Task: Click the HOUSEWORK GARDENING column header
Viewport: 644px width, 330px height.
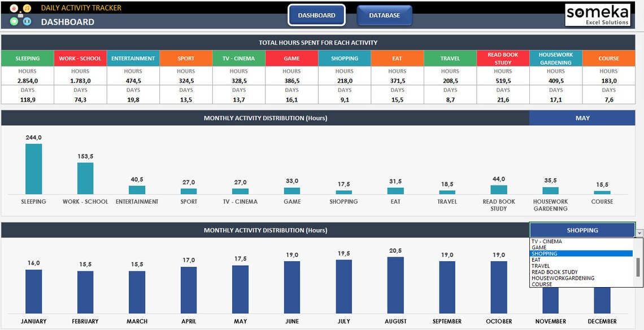Action: point(555,58)
